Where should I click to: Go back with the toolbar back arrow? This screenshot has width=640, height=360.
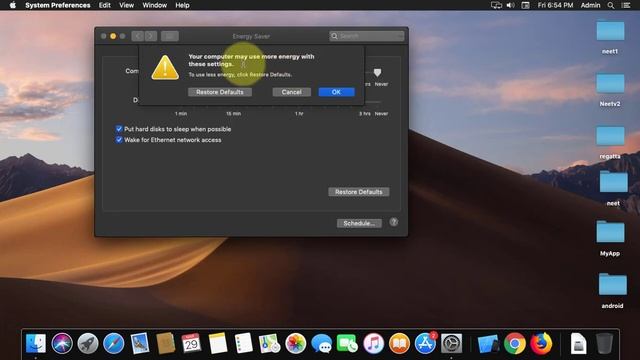pyautogui.click(x=138, y=36)
